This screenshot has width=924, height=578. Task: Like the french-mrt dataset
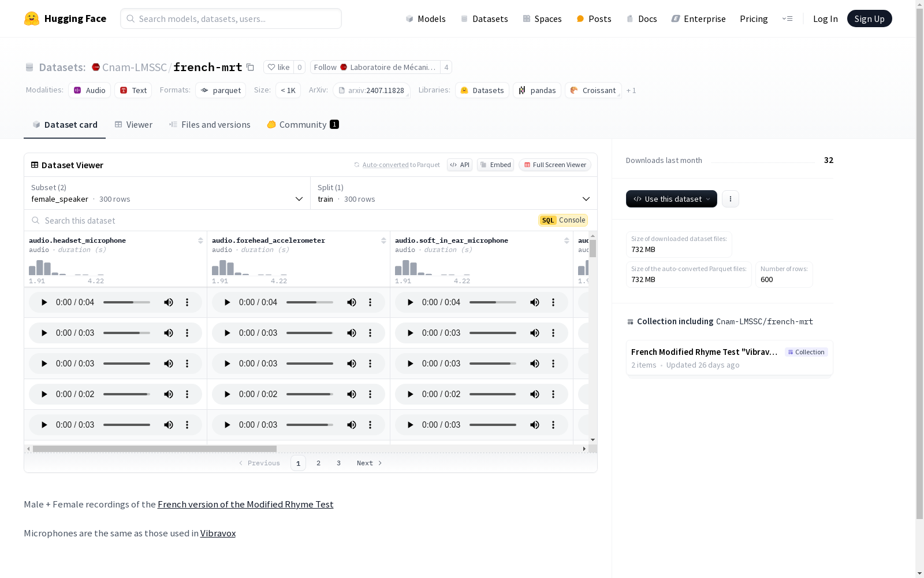coord(278,67)
